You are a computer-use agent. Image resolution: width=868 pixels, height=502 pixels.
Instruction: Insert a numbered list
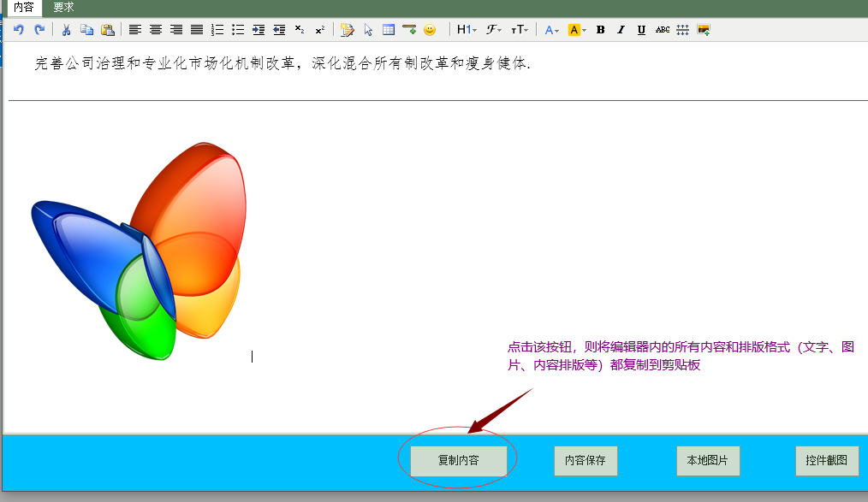[217, 30]
